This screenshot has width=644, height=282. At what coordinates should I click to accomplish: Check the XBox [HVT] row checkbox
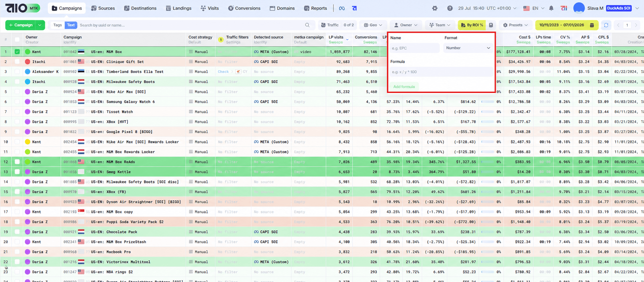click(17, 122)
